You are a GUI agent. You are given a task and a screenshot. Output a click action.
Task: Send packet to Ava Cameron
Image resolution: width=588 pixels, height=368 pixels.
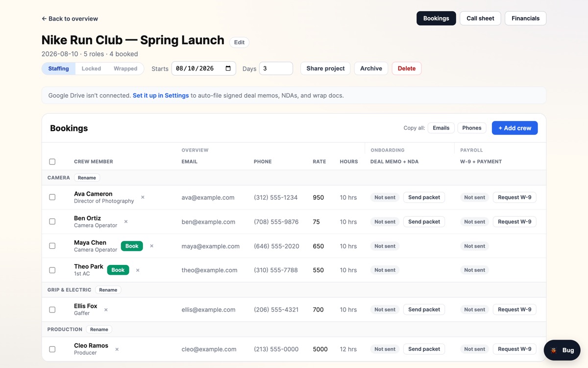[424, 197]
